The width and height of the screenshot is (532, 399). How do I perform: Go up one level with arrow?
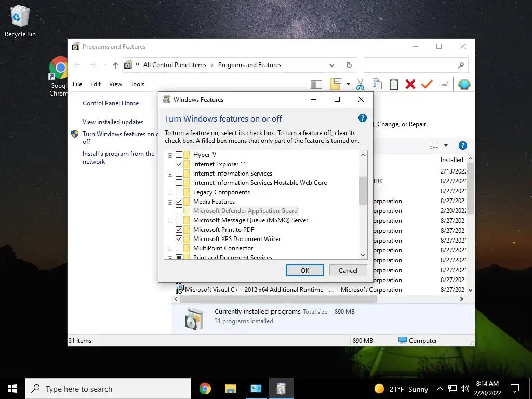116,65
